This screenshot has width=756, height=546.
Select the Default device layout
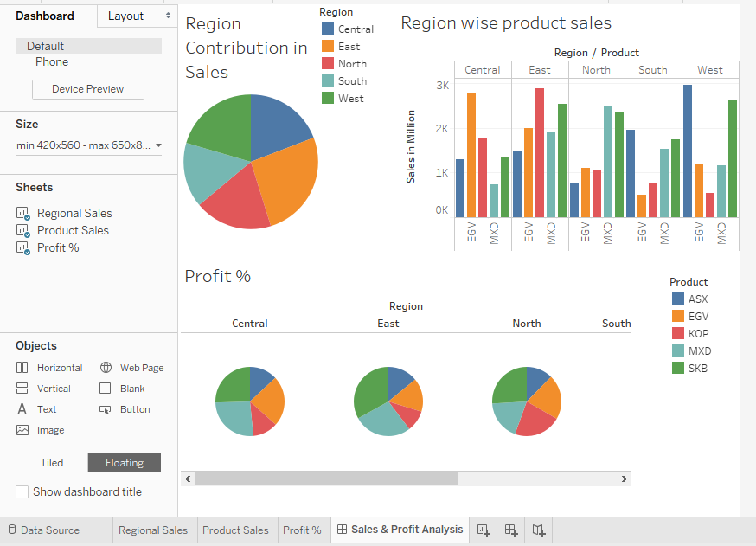[89, 46]
